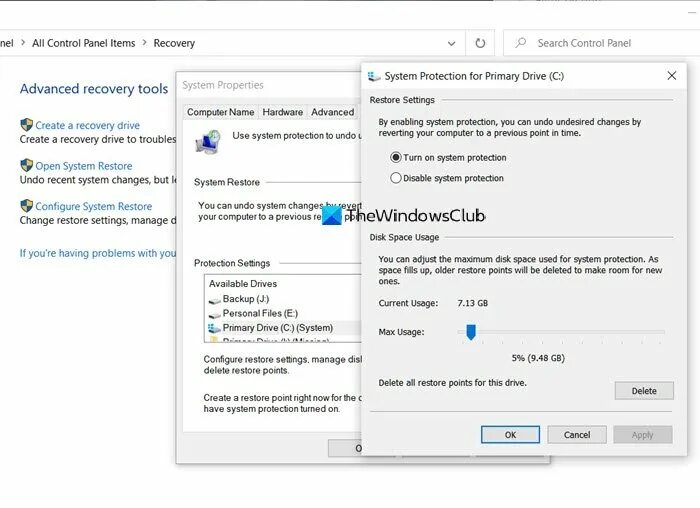Viewport: 700px width, 508px height.
Task: Expand the address bar history dropdown
Action: pyautogui.click(x=451, y=43)
